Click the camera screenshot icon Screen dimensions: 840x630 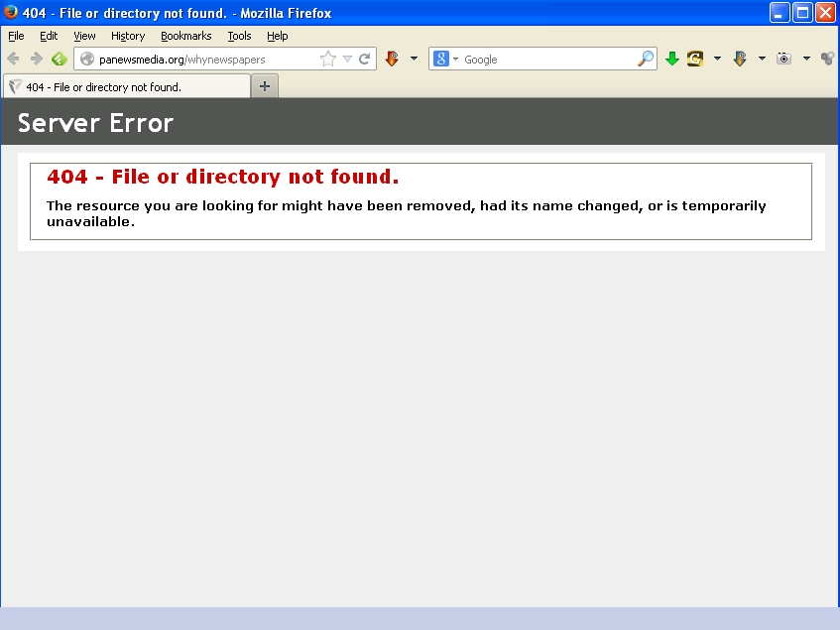[x=783, y=59]
